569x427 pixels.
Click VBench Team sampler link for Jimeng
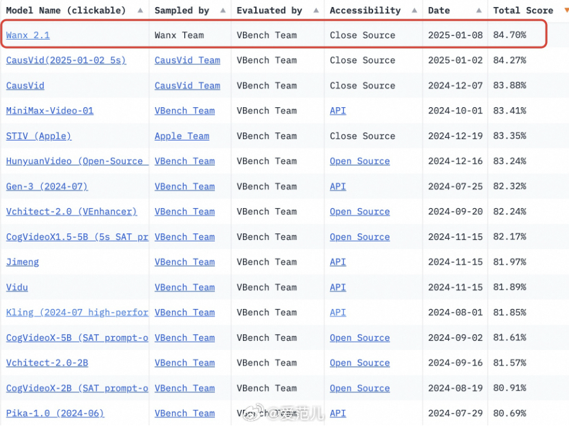pyautogui.click(x=185, y=262)
